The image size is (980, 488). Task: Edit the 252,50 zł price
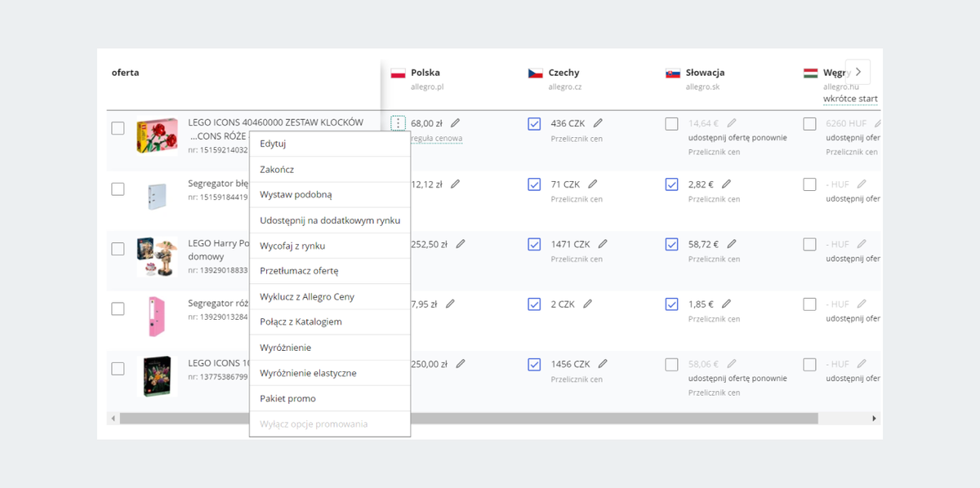tap(461, 243)
